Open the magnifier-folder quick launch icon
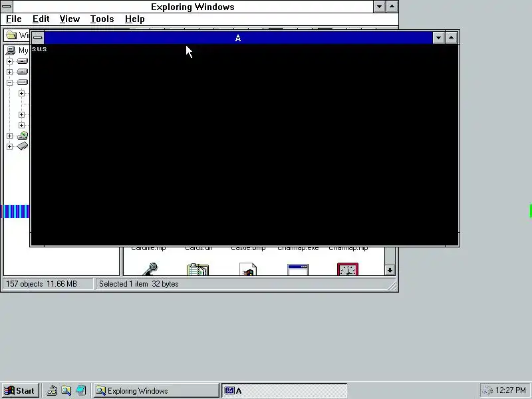This screenshot has height=399, width=532. pos(66,390)
